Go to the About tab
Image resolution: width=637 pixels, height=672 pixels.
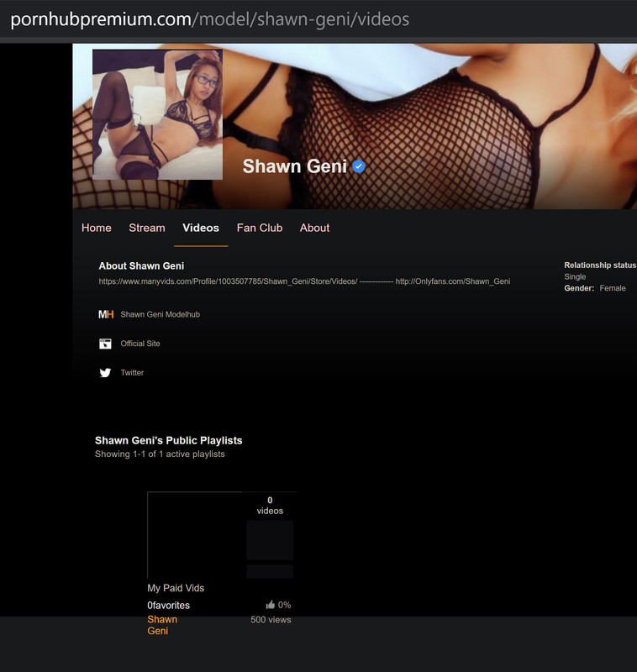click(x=314, y=228)
